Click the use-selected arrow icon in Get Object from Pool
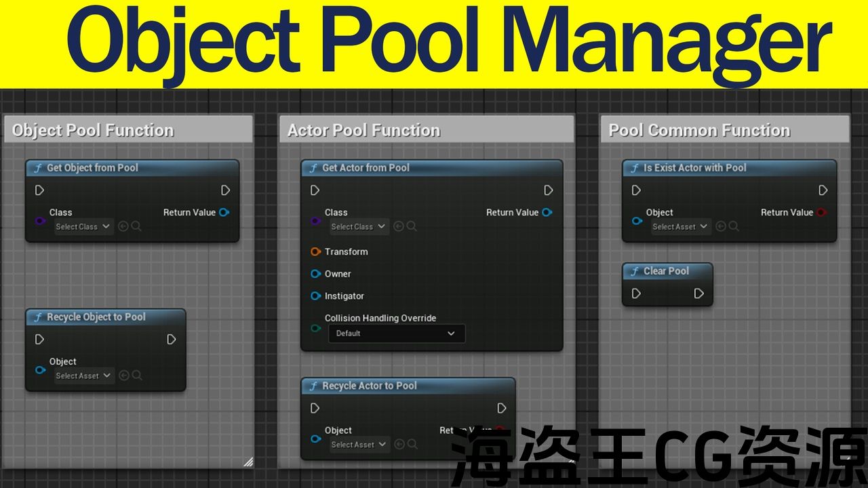 point(123,226)
